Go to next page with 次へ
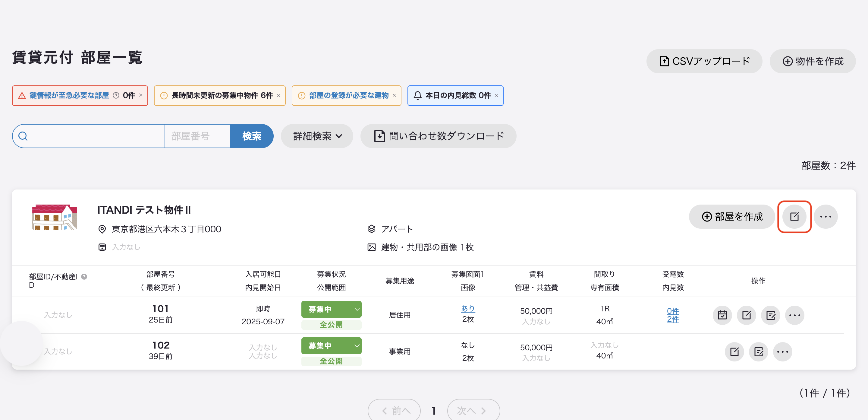Image resolution: width=868 pixels, height=420 pixels. [x=473, y=410]
